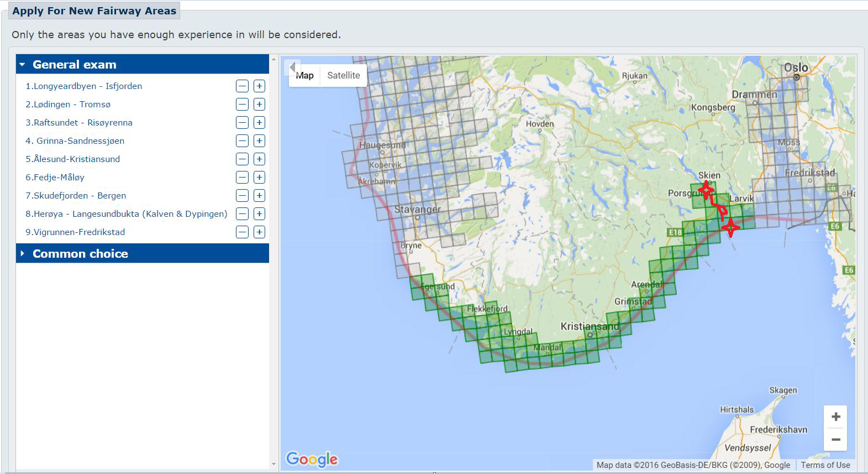Add Raftsundet - Risøyrenna with plus icon
868x474 pixels.
click(x=259, y=123)
